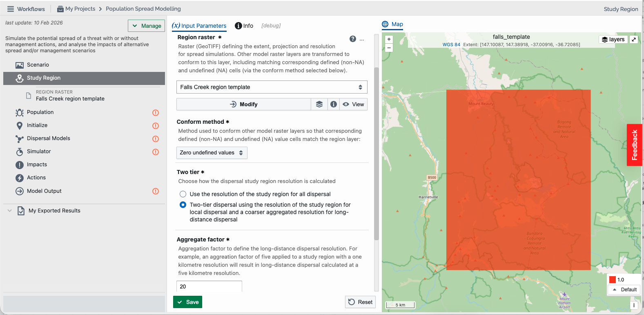644x315 pixels.
Task: Select the Two-tier dispersal radio option
Action: pyautogui.click(x=183, y=205)
